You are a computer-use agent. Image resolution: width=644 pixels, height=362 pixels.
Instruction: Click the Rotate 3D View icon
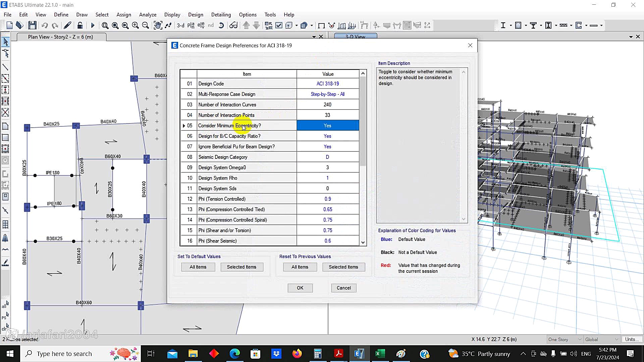tap(221, 25)
